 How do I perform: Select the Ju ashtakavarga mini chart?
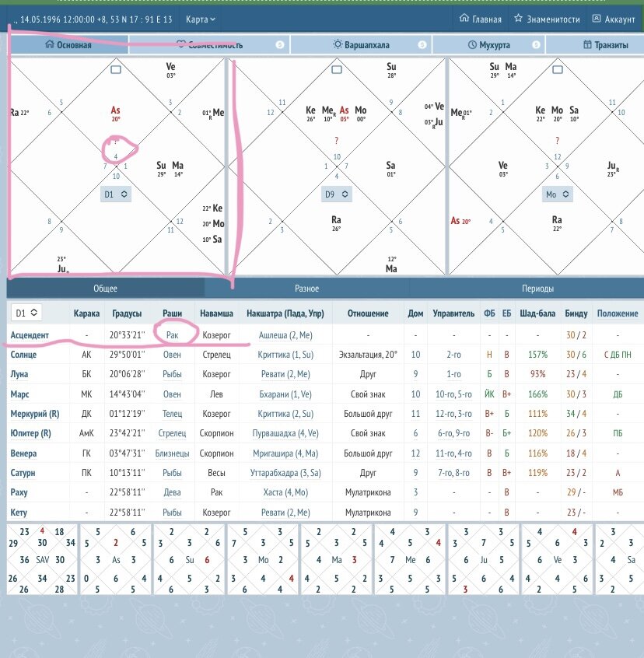click(x=483, y=559)
